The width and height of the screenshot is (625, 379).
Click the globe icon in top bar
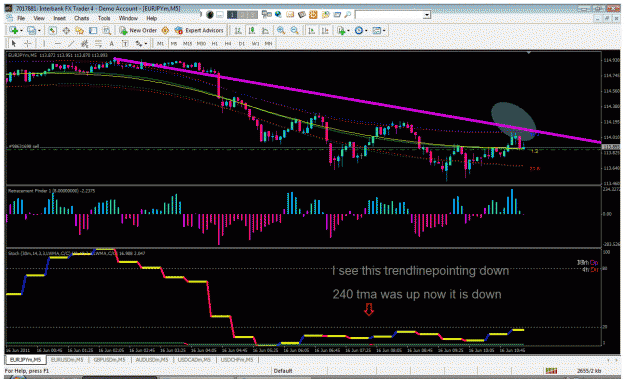pyautogui.click(x=278, y=15)
